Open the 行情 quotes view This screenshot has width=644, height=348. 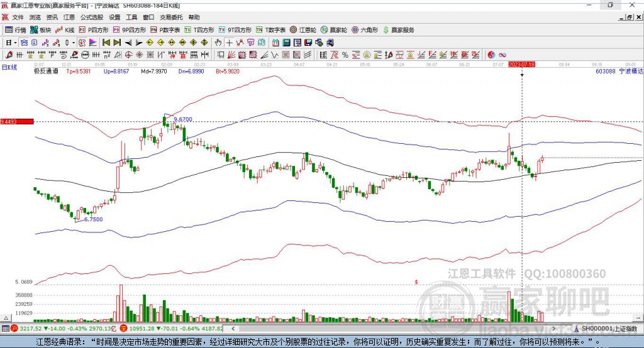16,30
